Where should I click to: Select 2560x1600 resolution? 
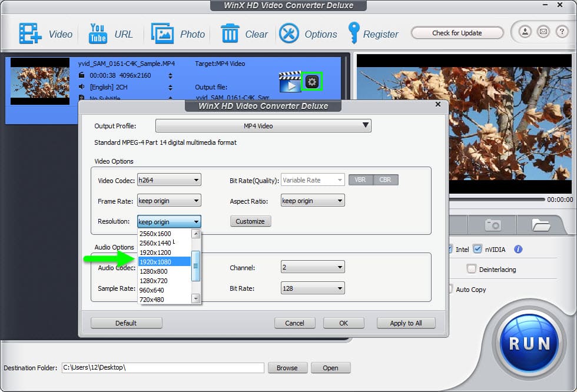164,234
